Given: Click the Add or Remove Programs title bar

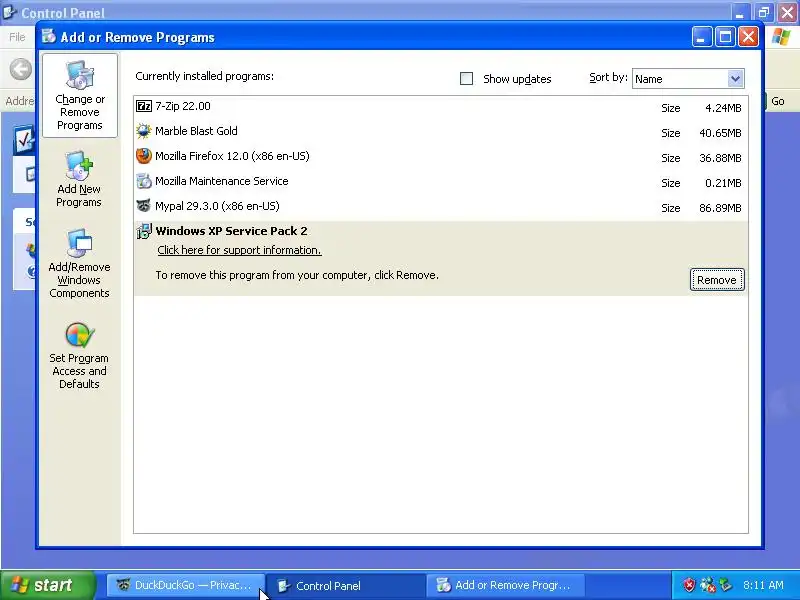Looking at the screenshot, I should point(398,37).
